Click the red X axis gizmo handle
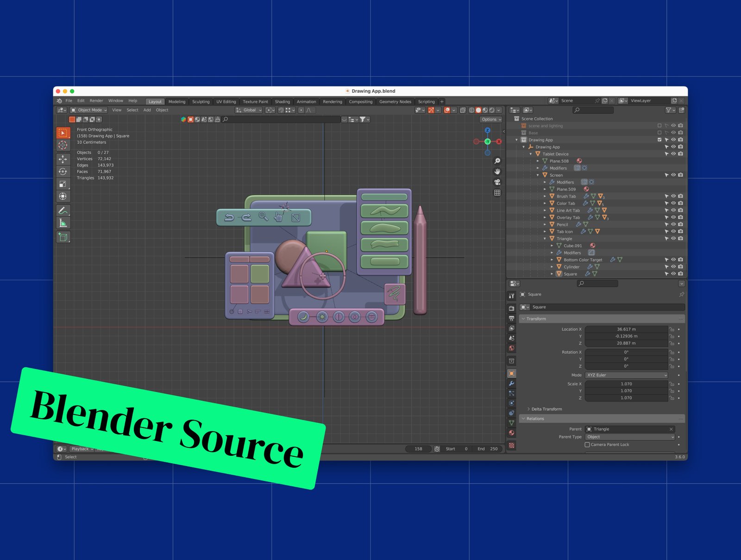Viewport: 741px width, 560px height. tap(499, 142)
